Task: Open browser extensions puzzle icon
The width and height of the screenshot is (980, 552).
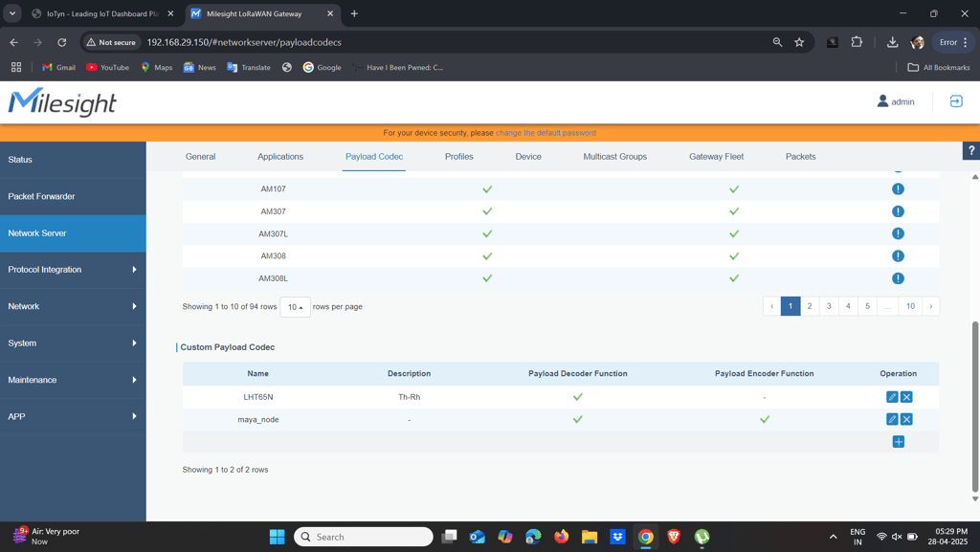Action: click(857, 42)
